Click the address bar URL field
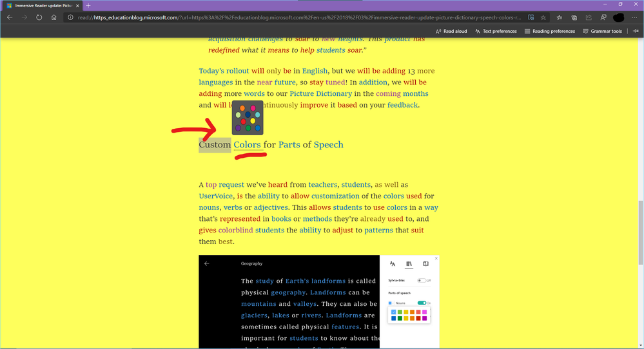The width and height of the screenshot is (644, 349). click(299, 17)
